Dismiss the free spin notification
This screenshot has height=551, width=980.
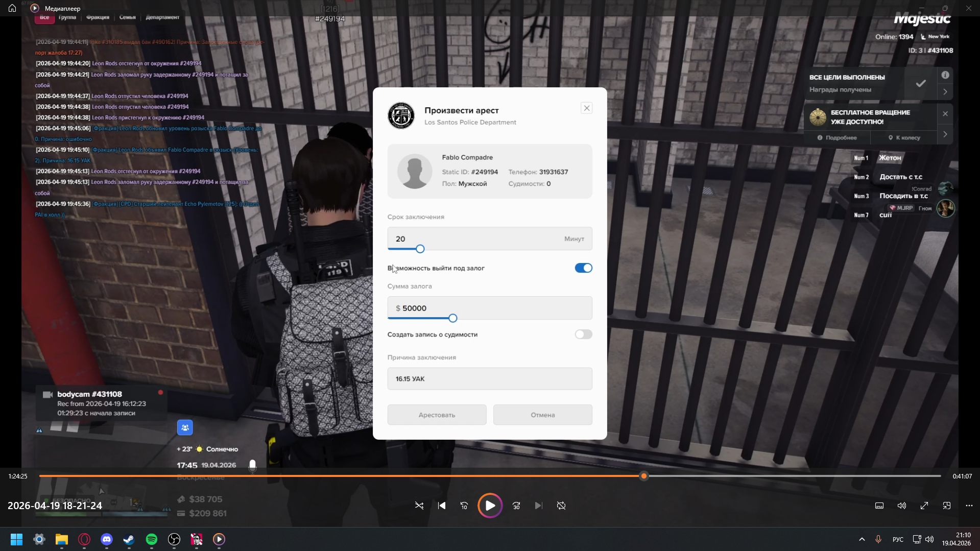(945, 114)
